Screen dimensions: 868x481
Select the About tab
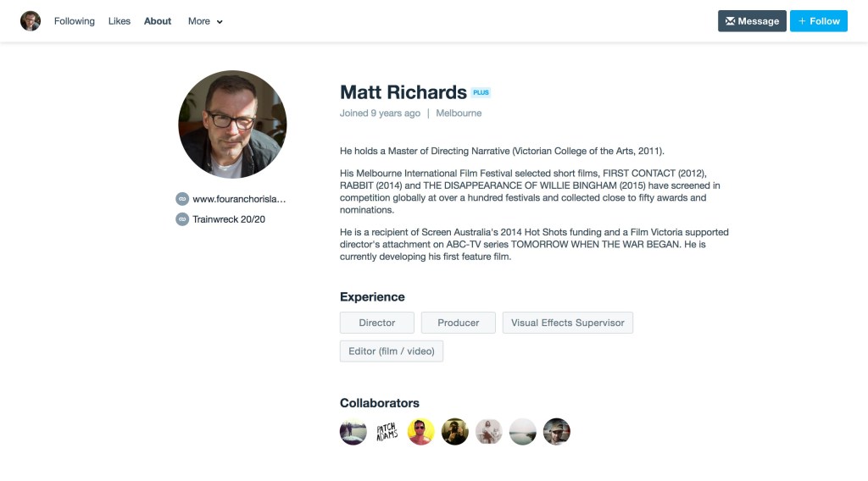pyautogui.click(x=158, y=21)
